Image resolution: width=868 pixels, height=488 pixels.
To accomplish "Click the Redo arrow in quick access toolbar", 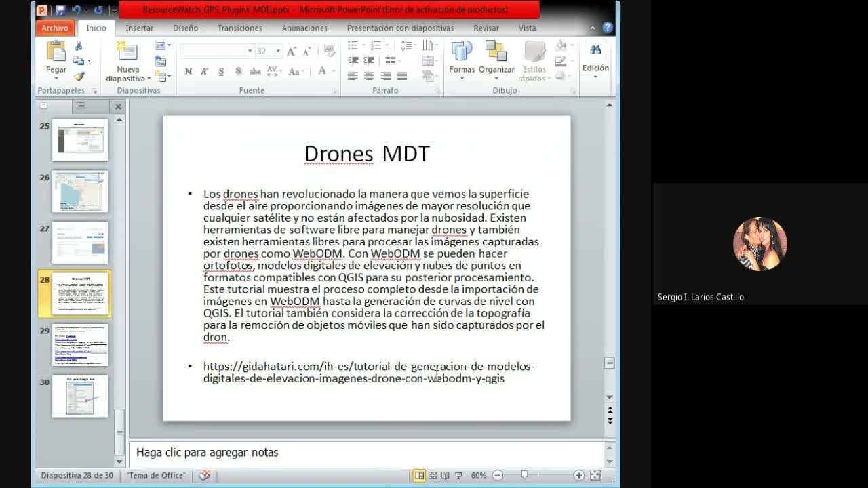I will pyautogui.click(x=98, y=10).
